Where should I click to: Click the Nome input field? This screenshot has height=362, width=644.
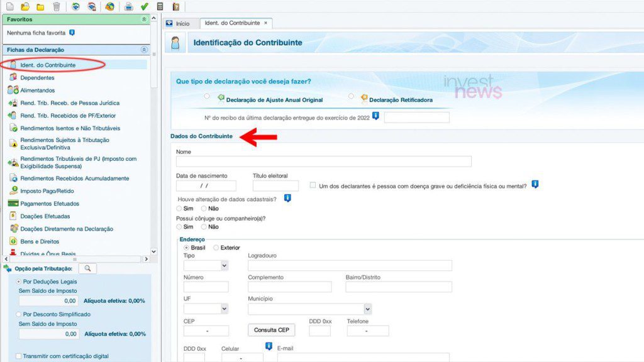pos(324,162)
